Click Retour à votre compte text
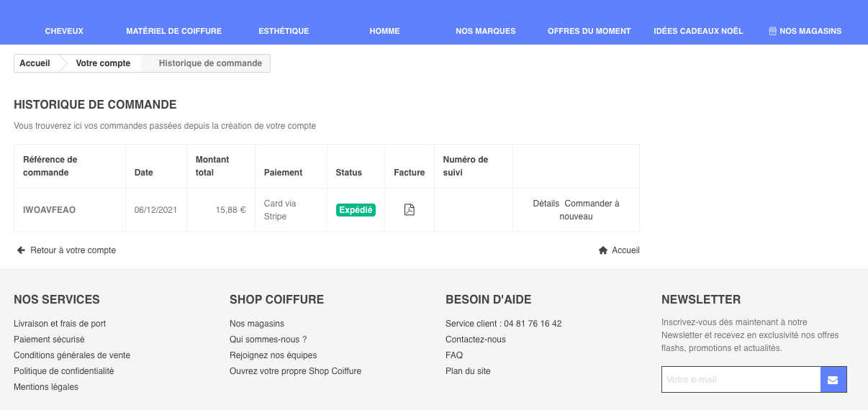This screenshot has width=868, height=410. pos(73,250)
